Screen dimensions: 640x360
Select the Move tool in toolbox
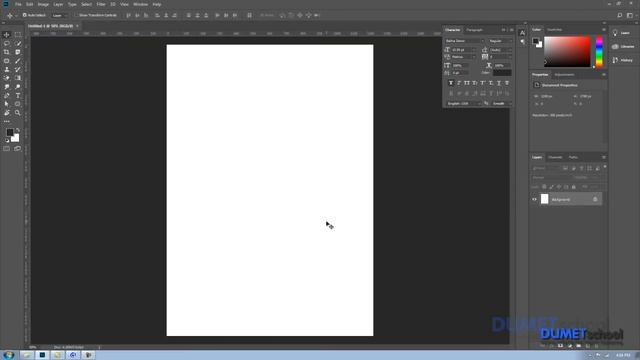7,35
